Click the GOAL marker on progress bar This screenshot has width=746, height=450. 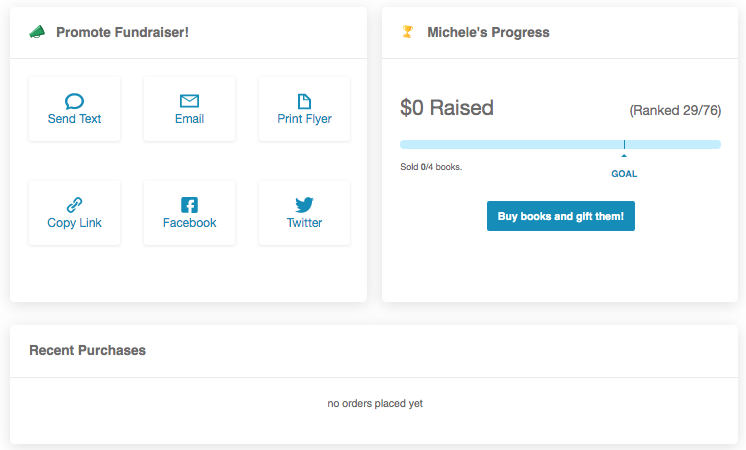[x=624, y=174]
